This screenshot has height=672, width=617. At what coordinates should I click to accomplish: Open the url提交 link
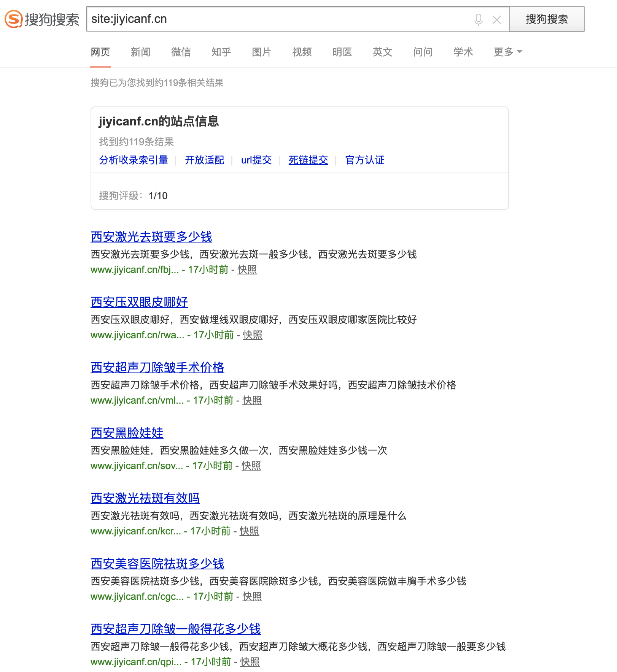[256, 160]
